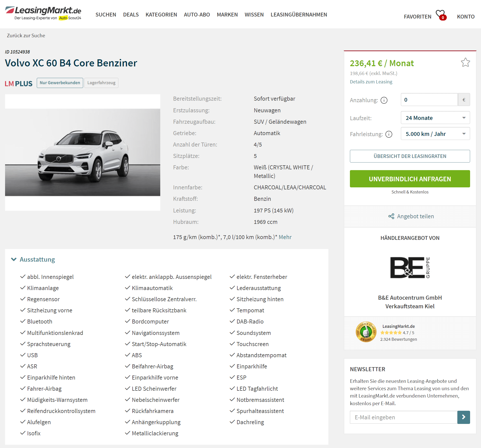
Task: Click Angebot teilen link
Action: [x=415, y=216]
